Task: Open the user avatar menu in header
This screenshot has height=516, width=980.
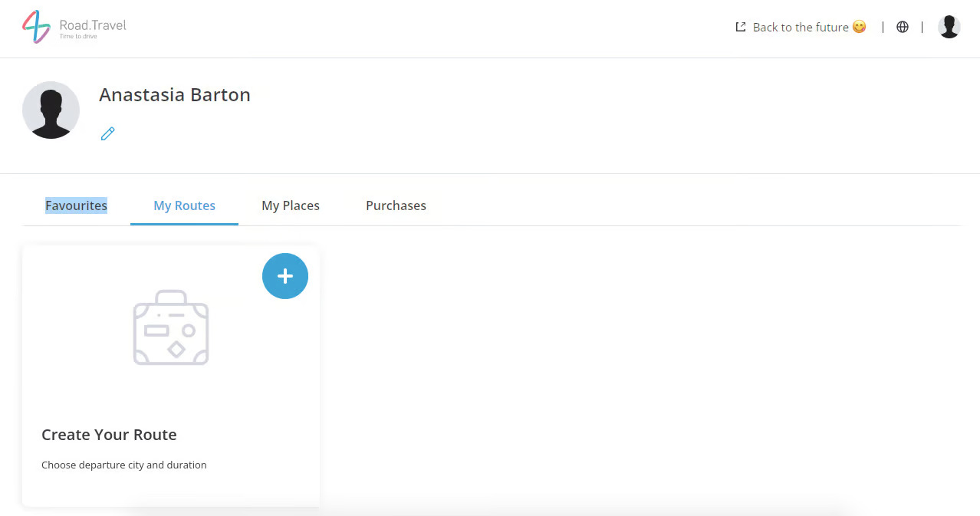Action: 949,27
